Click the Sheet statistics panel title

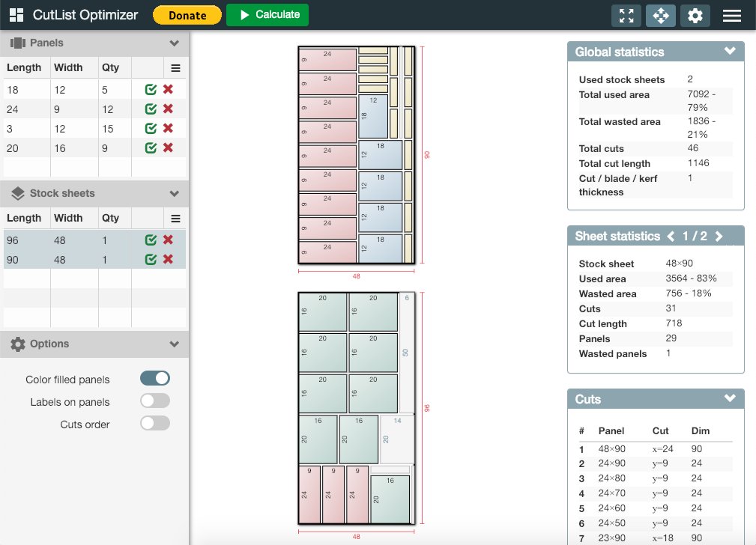[617, 236]
